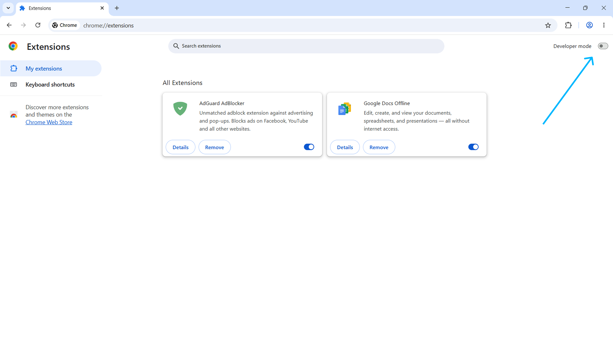
Task: Close the Extensions tab
Action: point(102,8)
